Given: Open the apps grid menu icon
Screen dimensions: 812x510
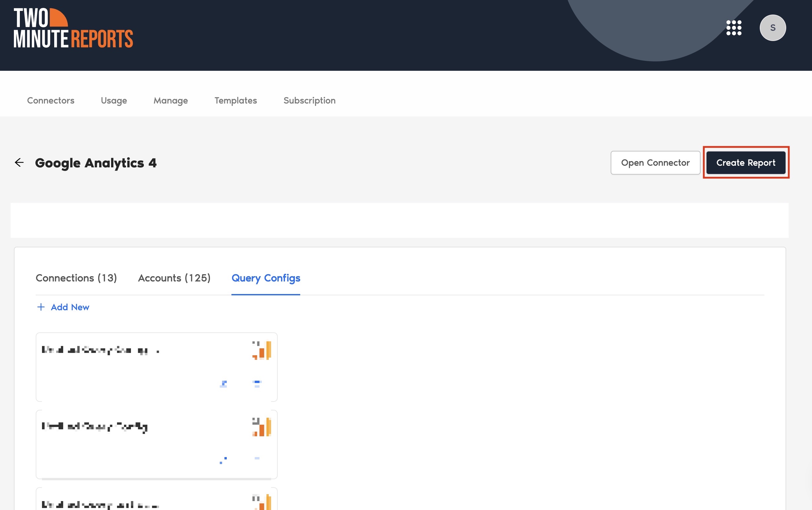Looking at the screenshot, I should point(734,28).
